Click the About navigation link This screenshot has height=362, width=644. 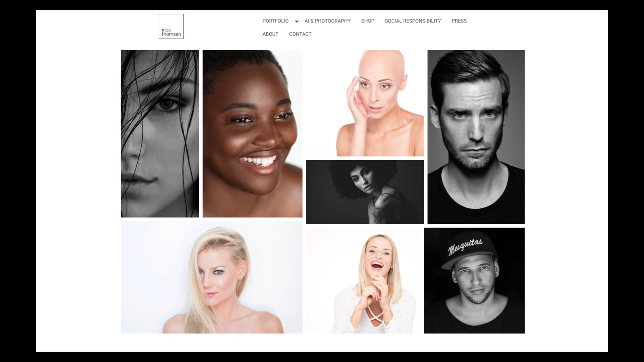pos(270,34)
